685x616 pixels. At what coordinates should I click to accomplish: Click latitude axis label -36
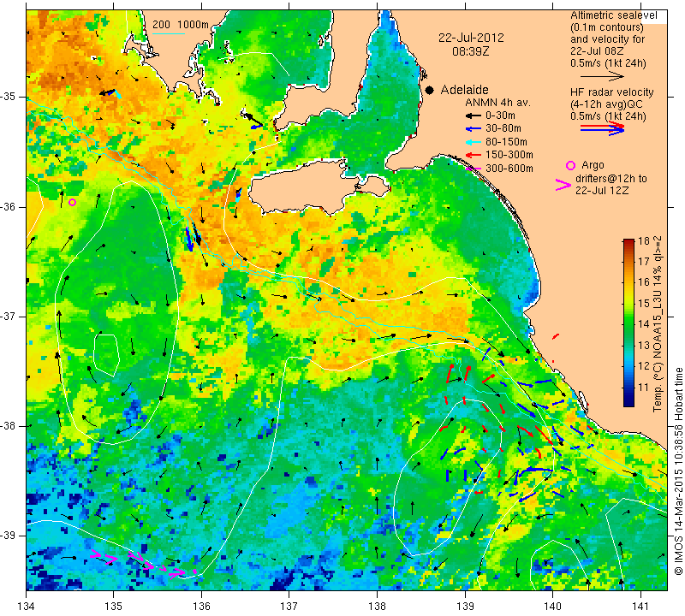(x=9, y=206)
